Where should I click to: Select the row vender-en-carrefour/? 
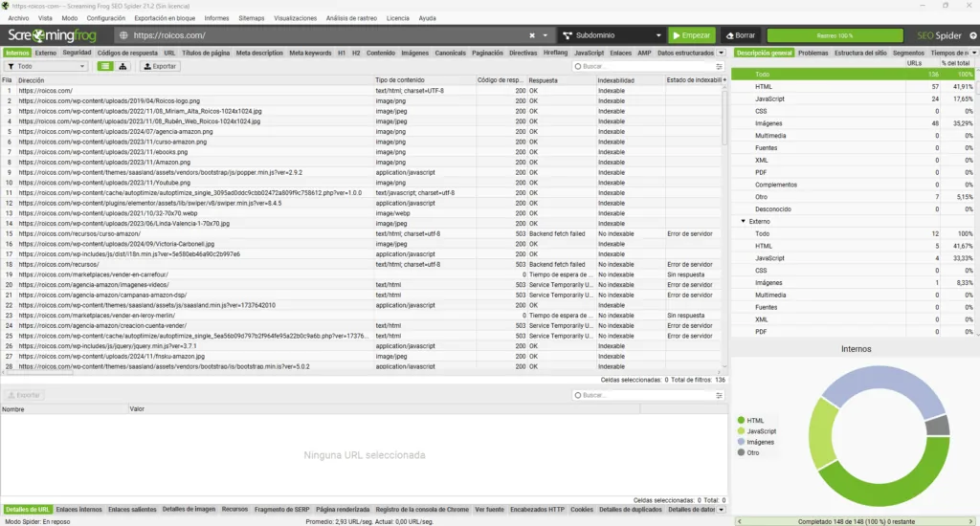pyautogui.click(x=363, y=274)
